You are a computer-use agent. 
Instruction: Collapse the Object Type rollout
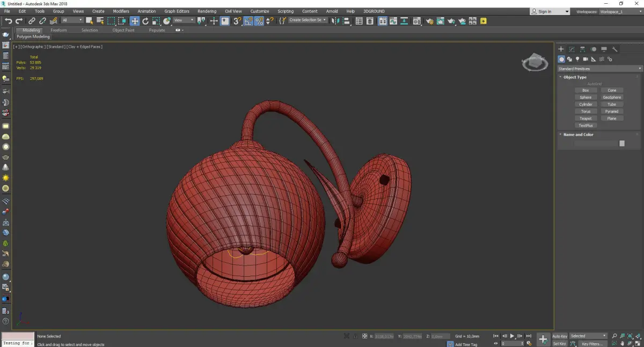pos(575,77)
